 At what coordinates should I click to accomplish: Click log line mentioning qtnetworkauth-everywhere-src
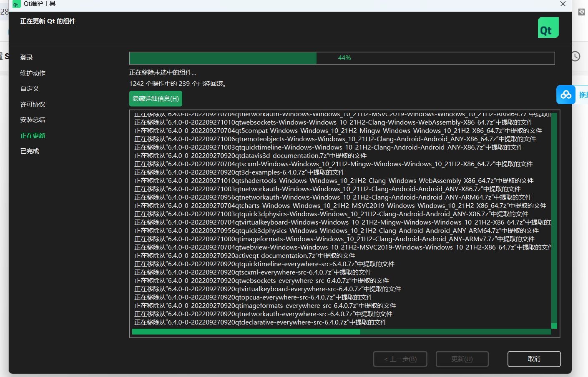tap(264, 314)
